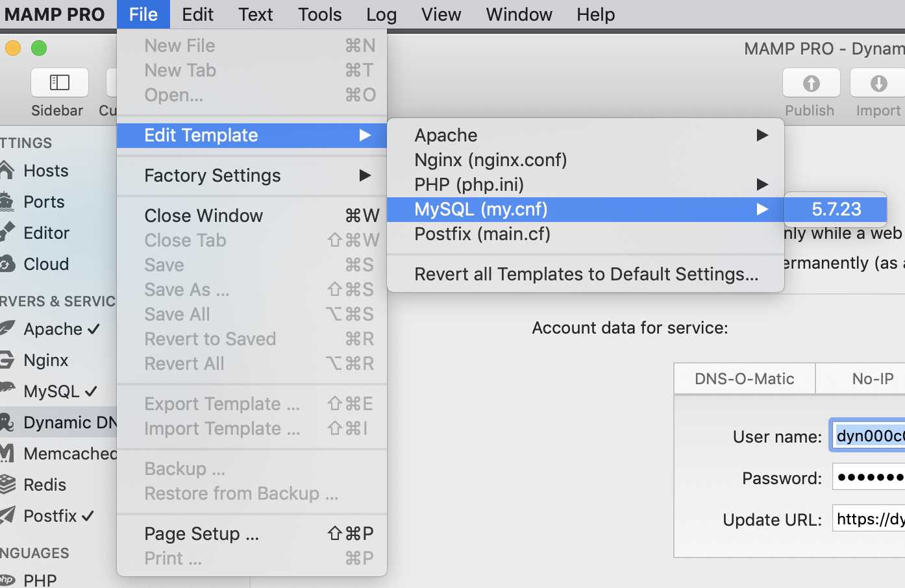Click the Postfix paper plane icon

tap(6, 515)
